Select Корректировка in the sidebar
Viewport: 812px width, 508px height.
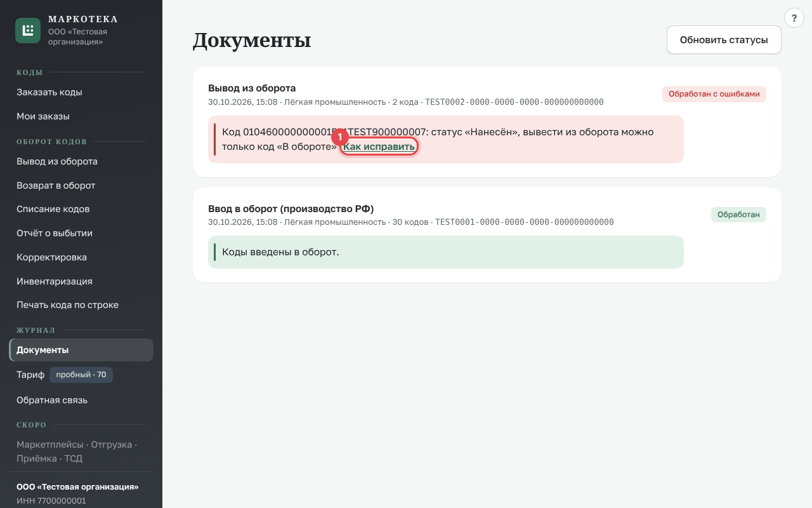(x=81, y=257)
